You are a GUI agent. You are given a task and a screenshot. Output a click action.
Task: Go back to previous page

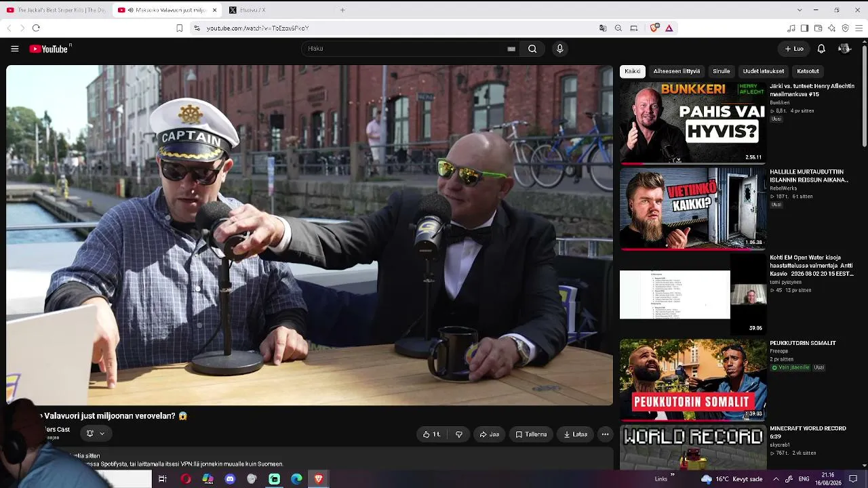(x=9, y=28)
